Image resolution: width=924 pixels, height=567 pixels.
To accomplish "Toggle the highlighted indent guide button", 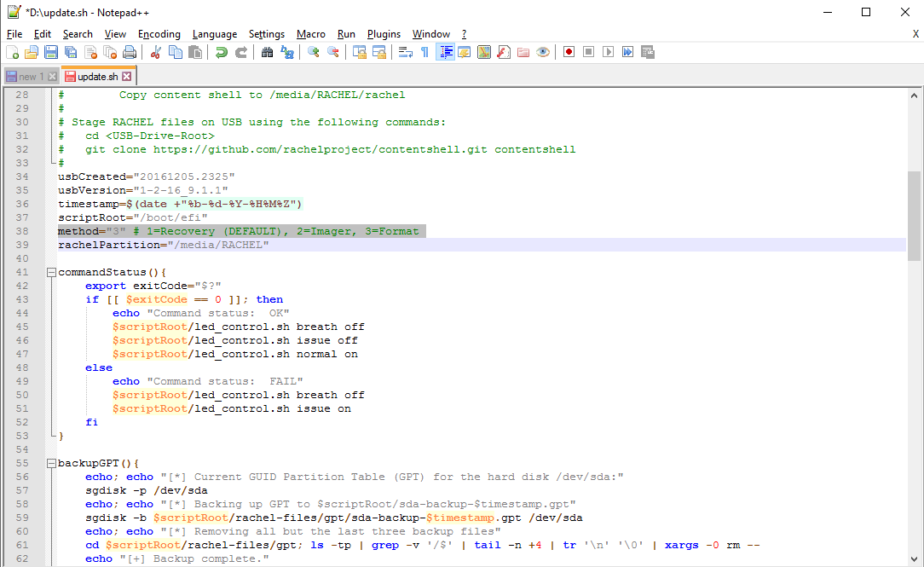I will 445,53.
